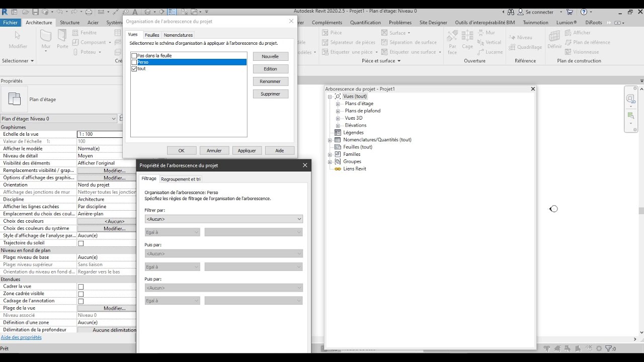Open the Sélectionner panel dropdown
This screenshot has height=362, width=644.
(18, 61)
